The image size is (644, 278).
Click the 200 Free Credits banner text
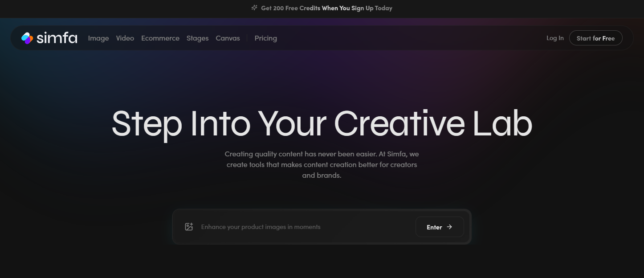[x=326, y=8]
